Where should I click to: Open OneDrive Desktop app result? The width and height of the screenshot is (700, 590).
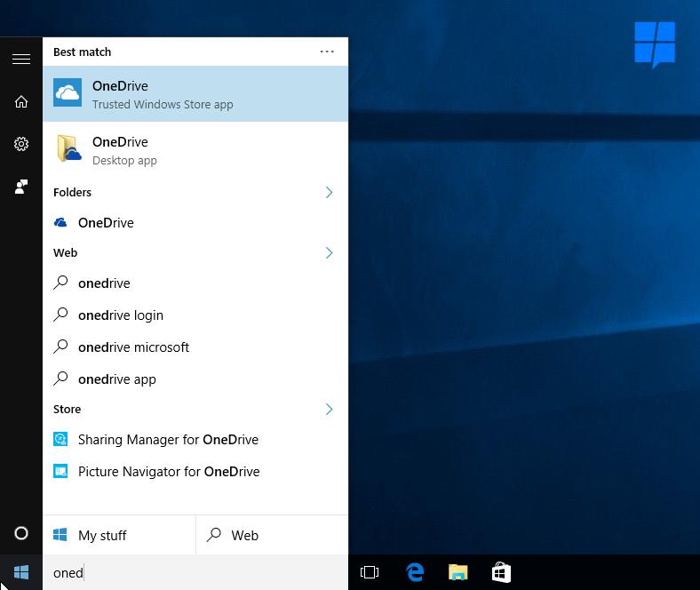195,150
